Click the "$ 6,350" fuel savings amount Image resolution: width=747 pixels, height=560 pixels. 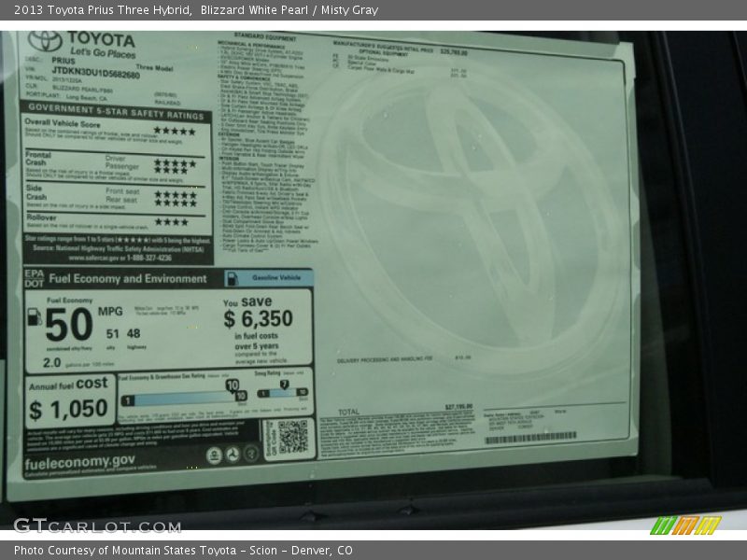coord(259,318)
